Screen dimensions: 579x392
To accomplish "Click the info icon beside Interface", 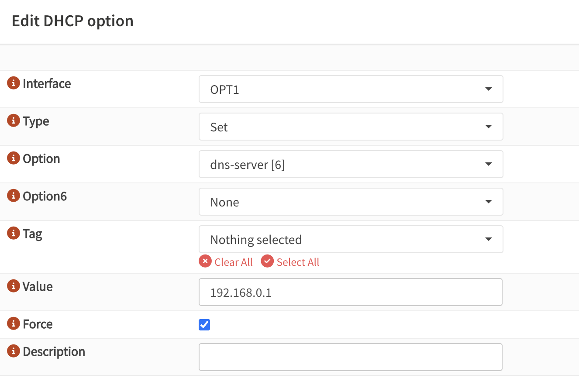I will click(14, 83).
